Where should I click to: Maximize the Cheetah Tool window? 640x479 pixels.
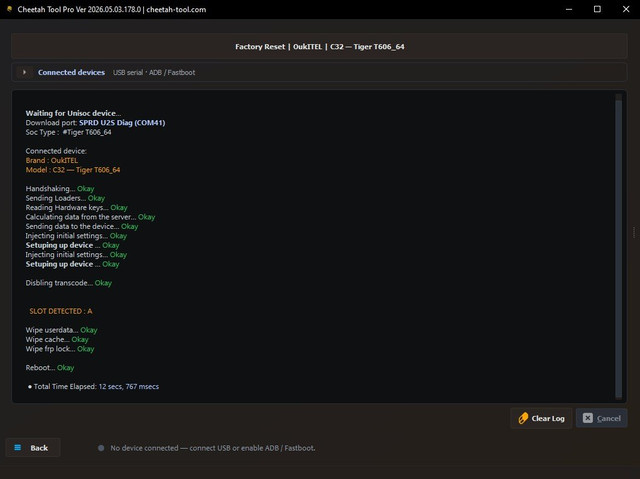coord(597,9)
